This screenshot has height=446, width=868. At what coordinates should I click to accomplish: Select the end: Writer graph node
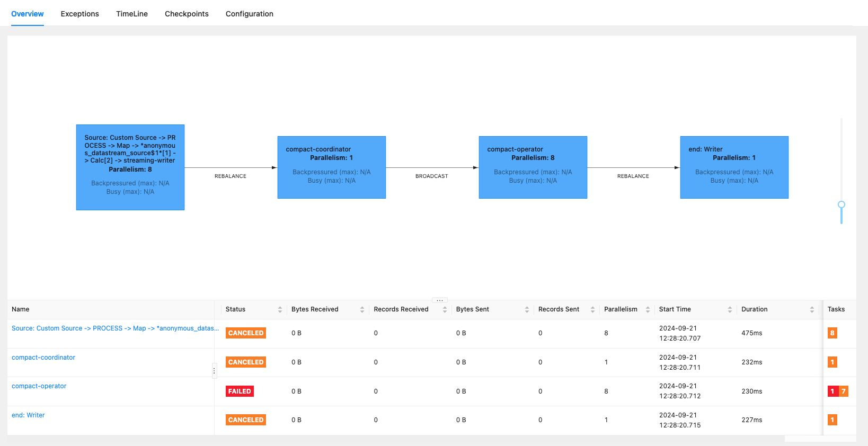coord(734,167)
